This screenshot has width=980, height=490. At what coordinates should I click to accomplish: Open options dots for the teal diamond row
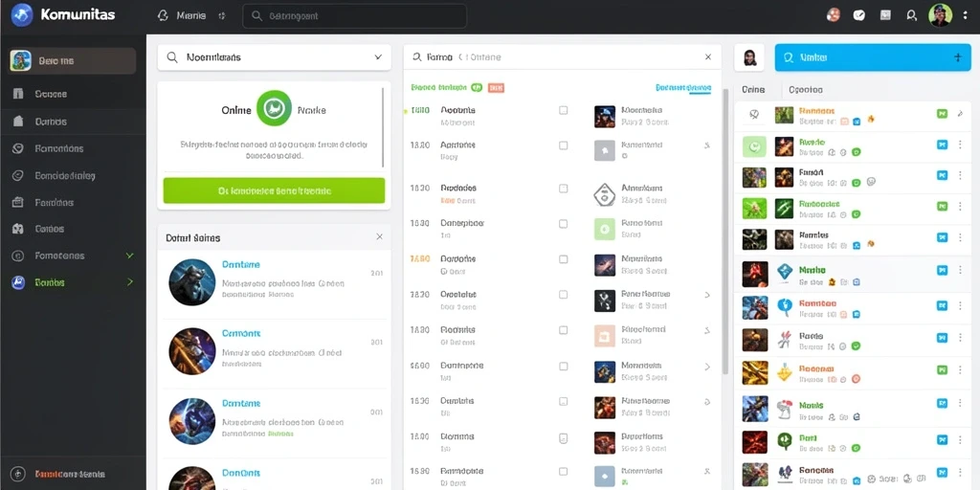click(x=961, y=271)
